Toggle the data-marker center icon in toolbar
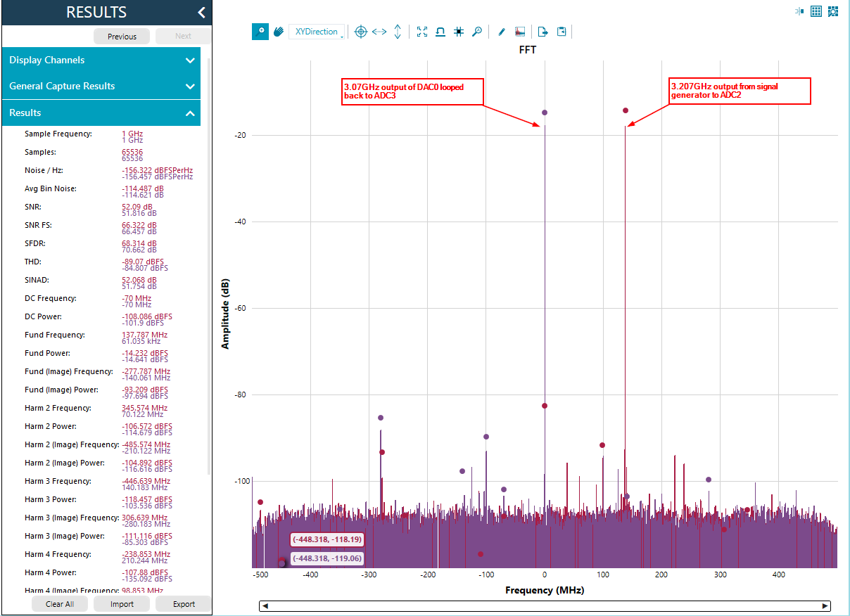The image size is (850, 616). pyautogui.click(x=459, y=32)
